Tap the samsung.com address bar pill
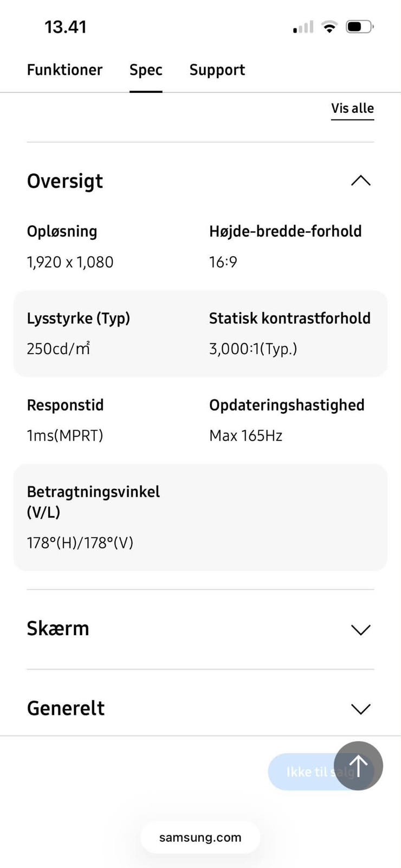Screen dimensions: 401x868 coord(200,837)
